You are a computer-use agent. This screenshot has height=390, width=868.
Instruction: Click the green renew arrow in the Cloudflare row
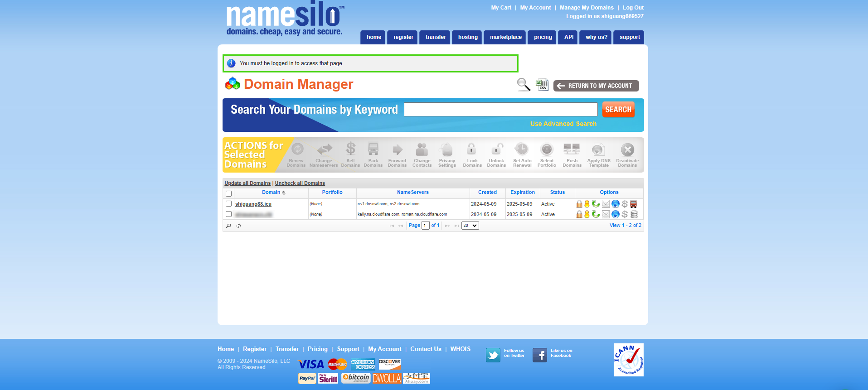pos(596,214)
